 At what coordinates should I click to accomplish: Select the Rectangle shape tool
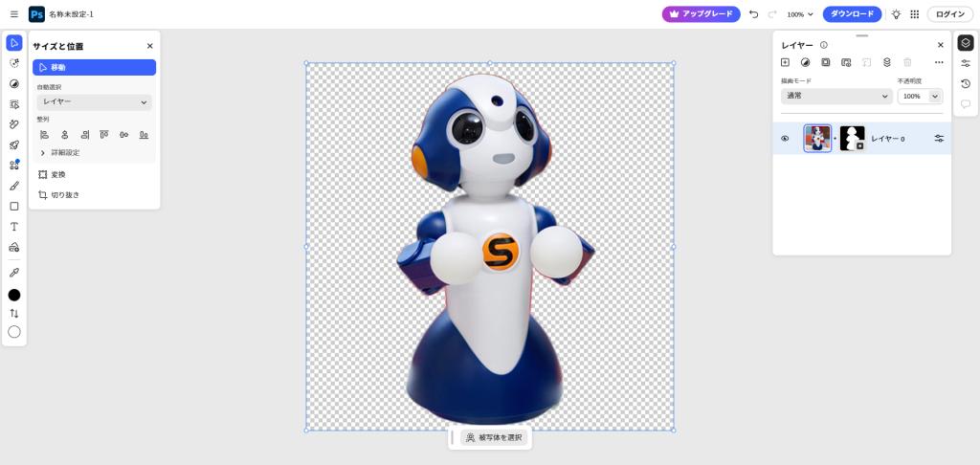14,206
